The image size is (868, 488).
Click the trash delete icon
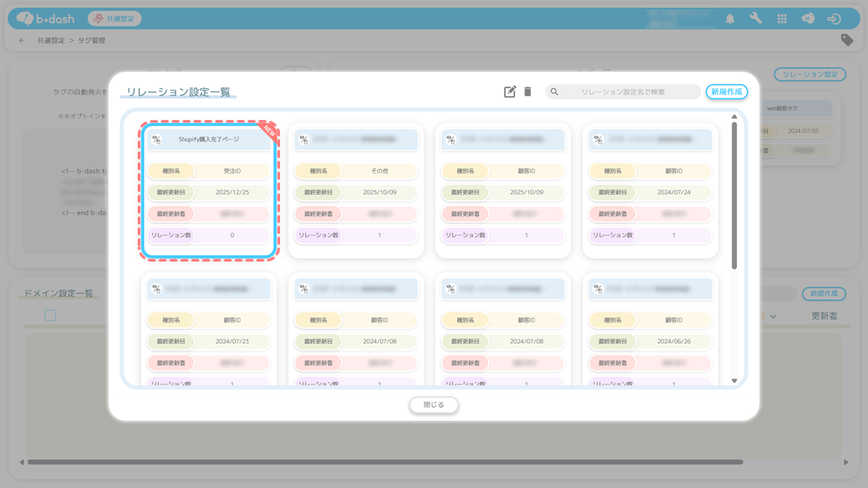point(528,91)
